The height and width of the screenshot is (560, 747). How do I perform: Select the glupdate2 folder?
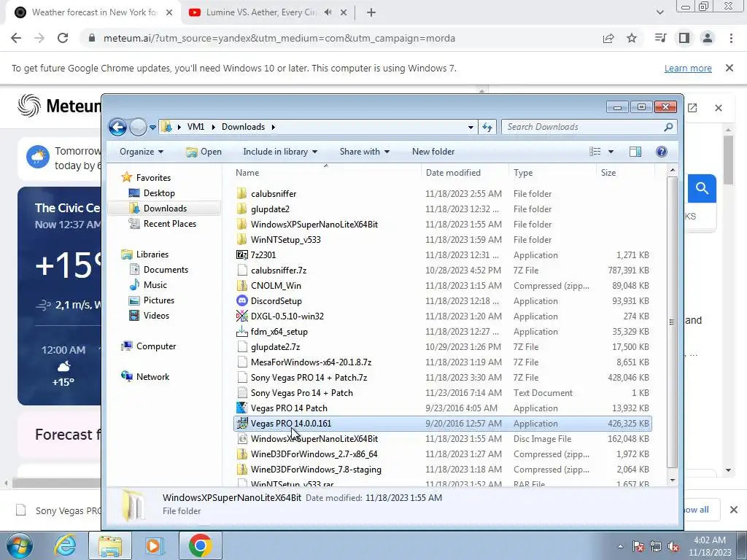(x=270, y=209)
